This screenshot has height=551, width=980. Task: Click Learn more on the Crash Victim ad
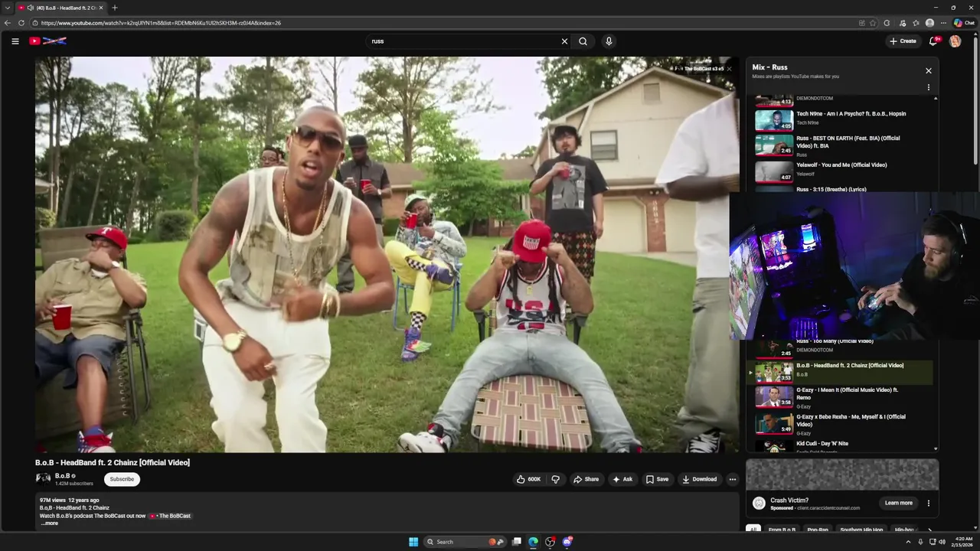899,503
